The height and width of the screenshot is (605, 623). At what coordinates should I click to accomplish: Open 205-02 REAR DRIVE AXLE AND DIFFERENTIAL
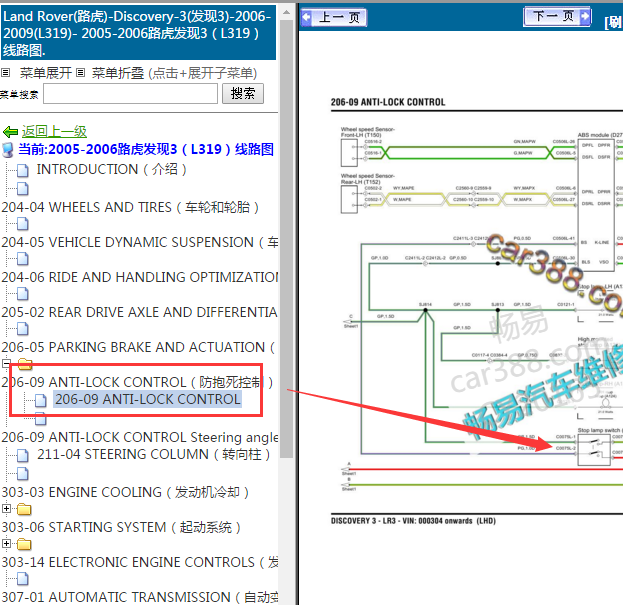tap(139, 312)
